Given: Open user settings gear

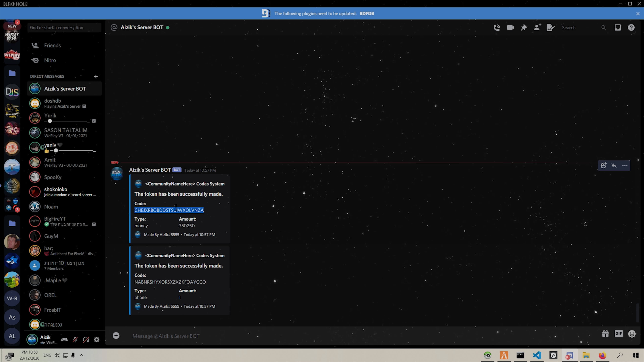Looking at the screenshot, I should click(x=96, y=340).
